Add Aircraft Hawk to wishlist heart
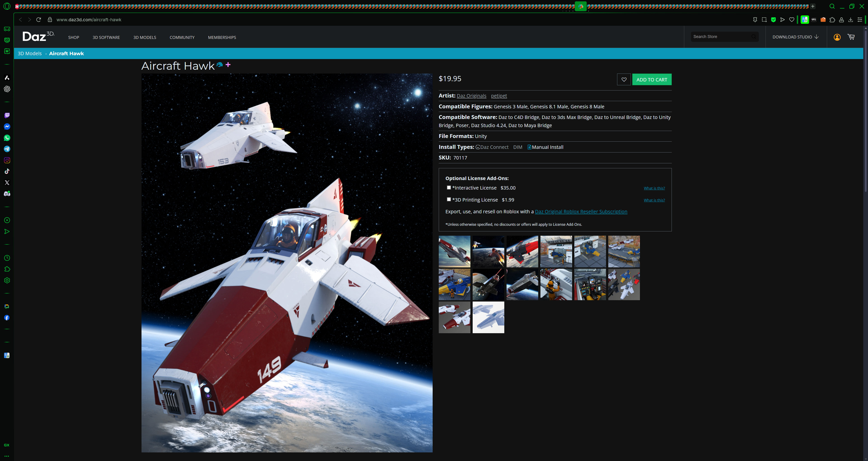The height and width of the screenshot is (461, 868). (624, 80)
